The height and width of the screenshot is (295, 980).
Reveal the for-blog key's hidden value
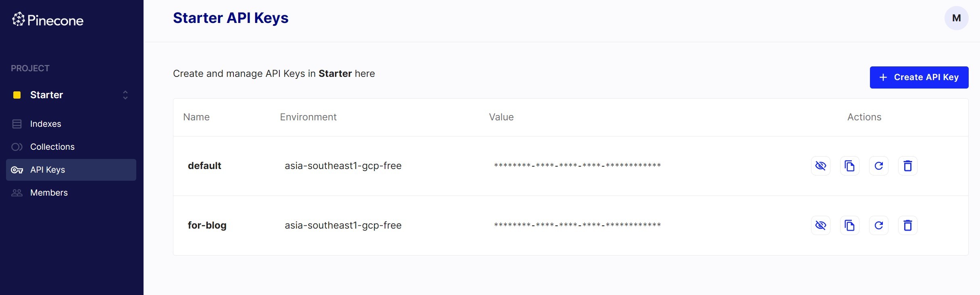coord(821,225)
